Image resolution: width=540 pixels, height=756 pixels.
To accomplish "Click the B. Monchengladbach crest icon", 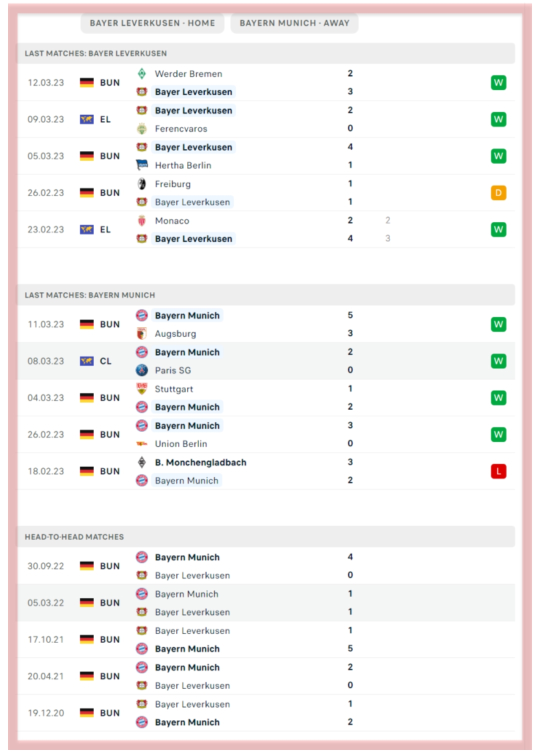I will click(x=142, y=462).
